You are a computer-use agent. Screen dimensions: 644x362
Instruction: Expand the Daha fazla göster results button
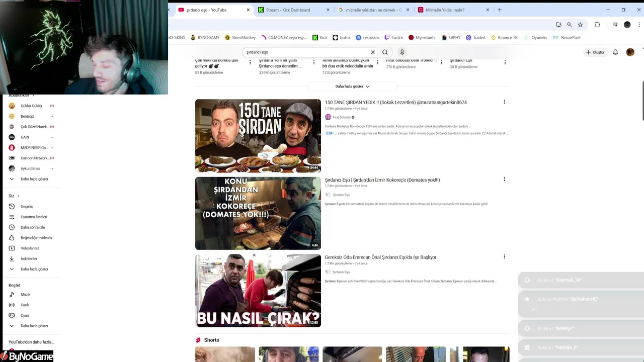tap(352, 86)
